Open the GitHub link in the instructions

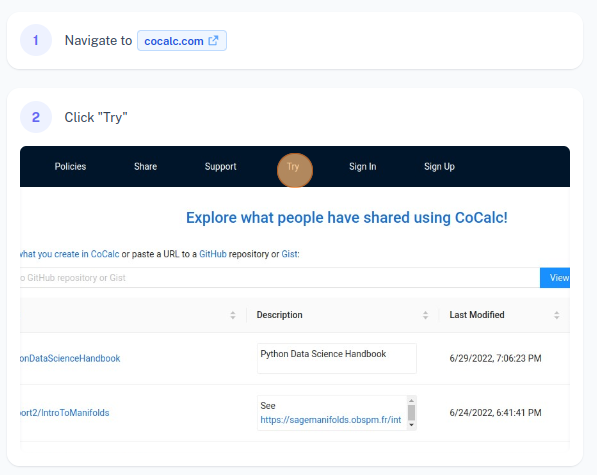[213, 254]
